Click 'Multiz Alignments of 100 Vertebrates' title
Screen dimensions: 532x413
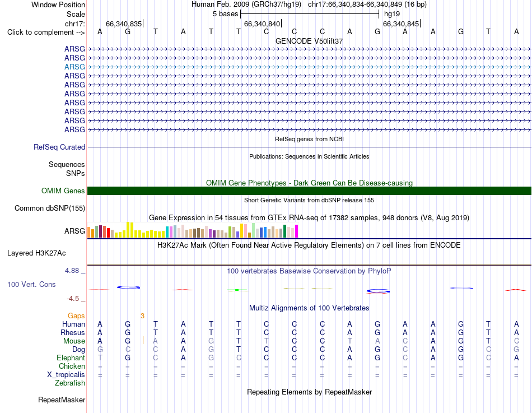tap(309, 308)
